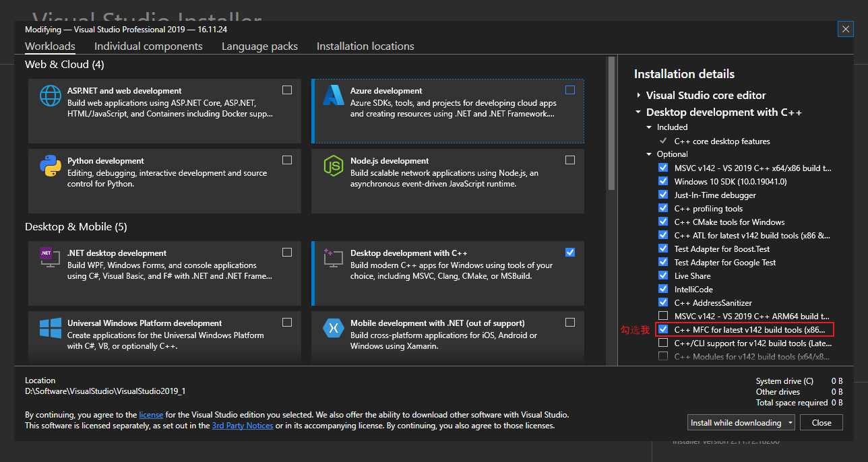Toggle C++ CMake tools for Windows checkbox
Viewport: 868px width, 462px height.
tap(663, 222)
